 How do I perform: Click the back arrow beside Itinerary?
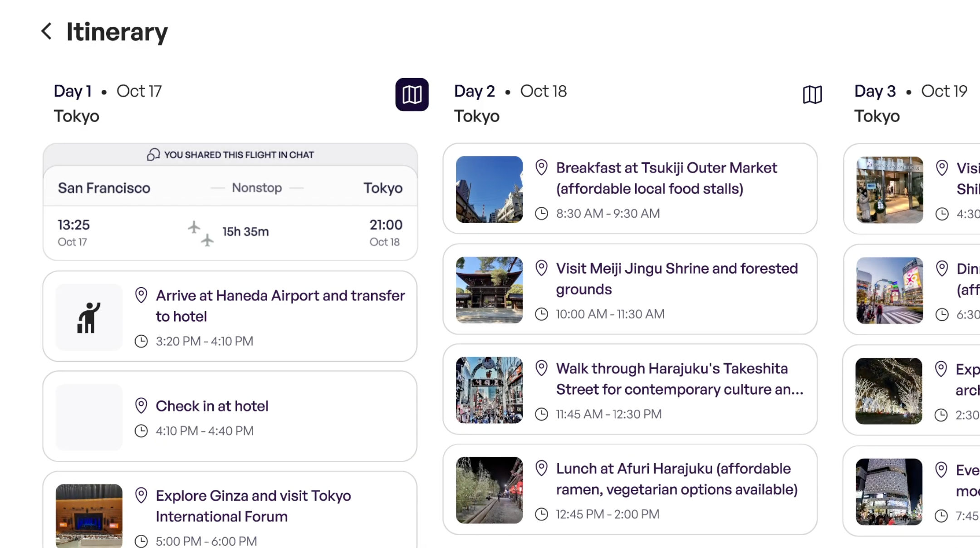[x=46, y=31]
